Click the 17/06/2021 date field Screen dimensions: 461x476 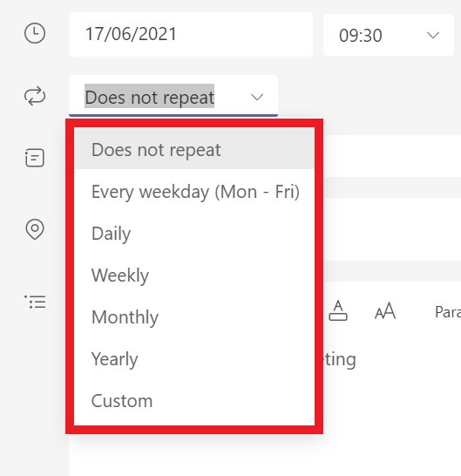191,34
